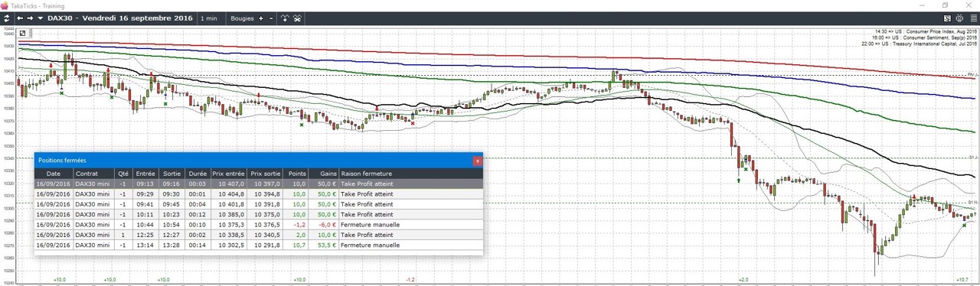Click the -1.2 trade result label at chart bottom

click(x=410, y=280)
